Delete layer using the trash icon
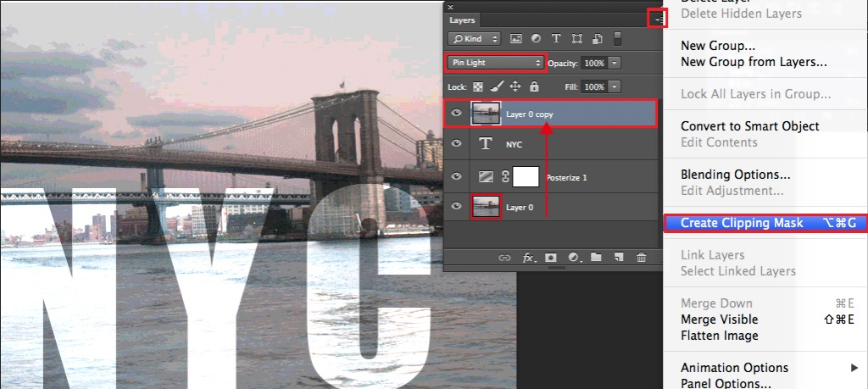This screenshot has width=868, height=389. coord(642,258)
